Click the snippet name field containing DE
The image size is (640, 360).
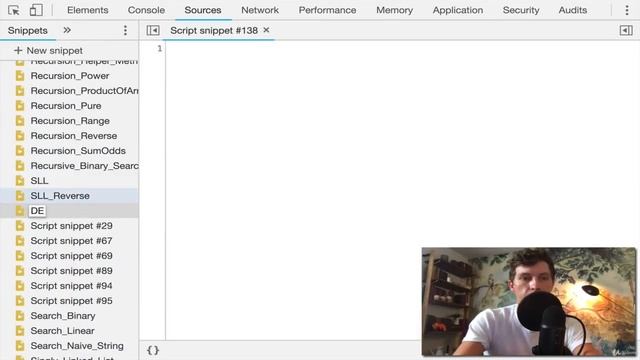click(x=37, y=211)
